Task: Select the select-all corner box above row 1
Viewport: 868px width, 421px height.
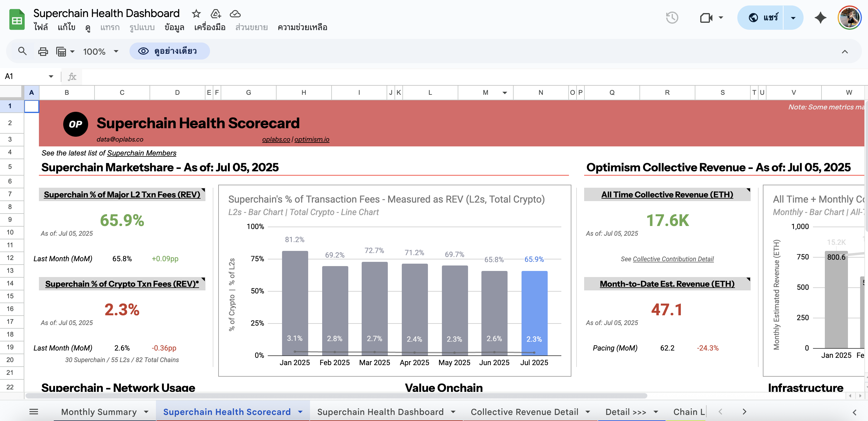Action: click(12, 93)
